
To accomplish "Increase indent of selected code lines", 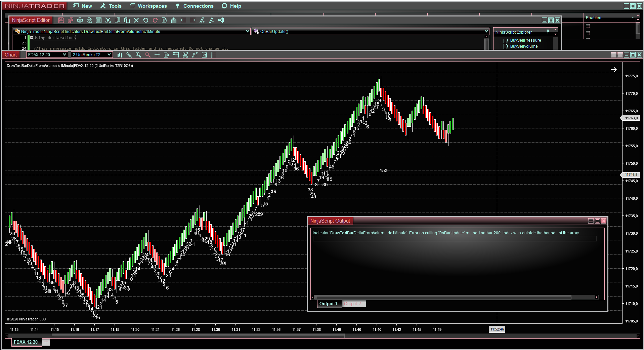I will [193, 20].
